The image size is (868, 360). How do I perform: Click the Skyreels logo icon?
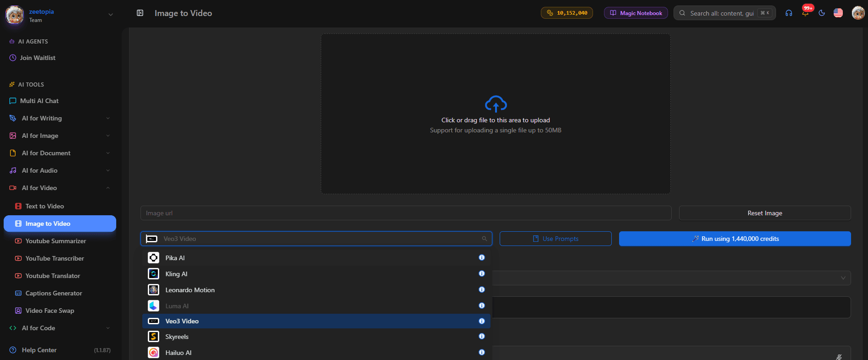click(154, 337)
